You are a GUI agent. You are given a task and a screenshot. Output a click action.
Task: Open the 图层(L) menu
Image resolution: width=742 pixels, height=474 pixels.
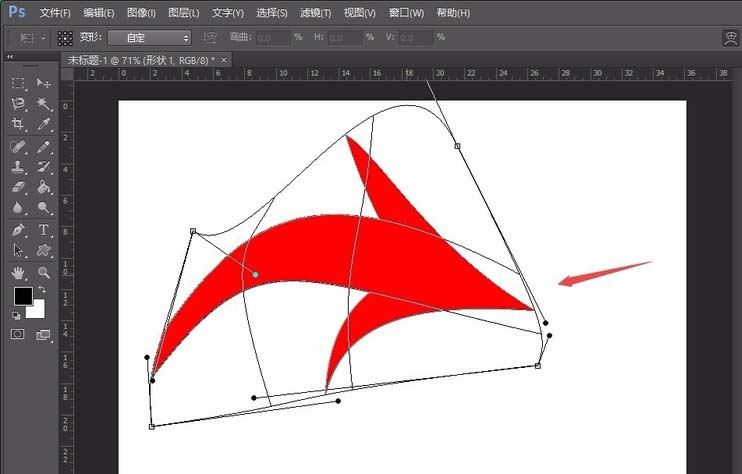(x=184, y=13)
